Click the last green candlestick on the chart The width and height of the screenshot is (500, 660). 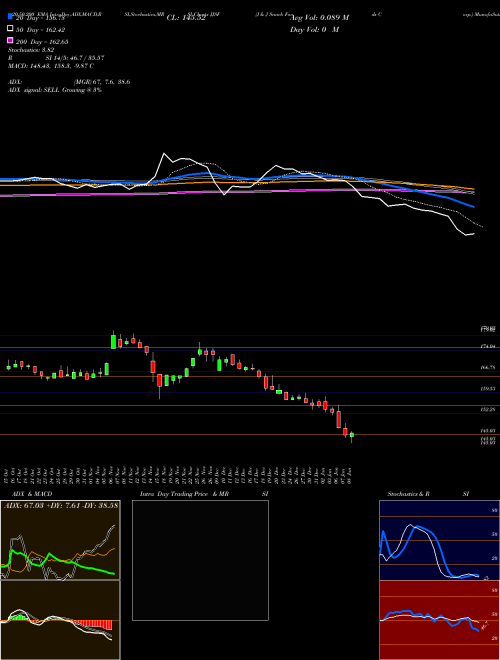coord(352,436)
